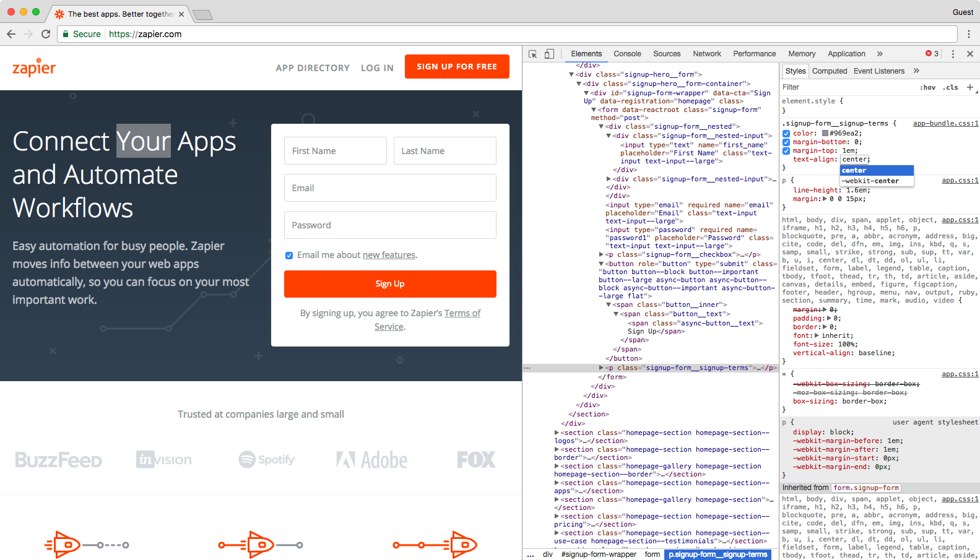The image size is (980, 560).
Task: Open the Network tab
Action: tap(707, 54)
